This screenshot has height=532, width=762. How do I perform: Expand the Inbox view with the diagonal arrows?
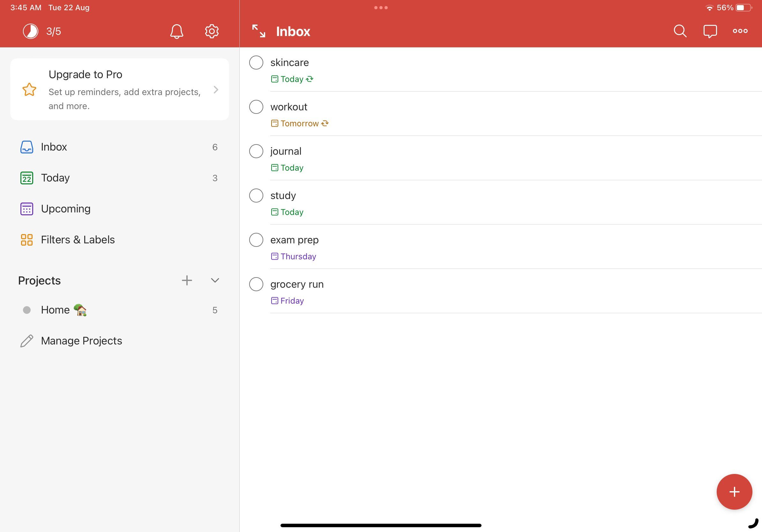click(x=258, y=31)
